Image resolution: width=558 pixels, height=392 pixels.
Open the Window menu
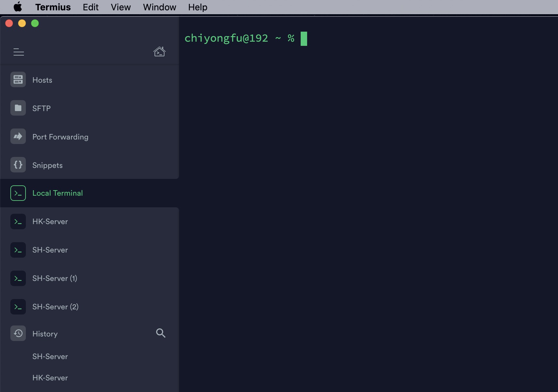[159, 7]
